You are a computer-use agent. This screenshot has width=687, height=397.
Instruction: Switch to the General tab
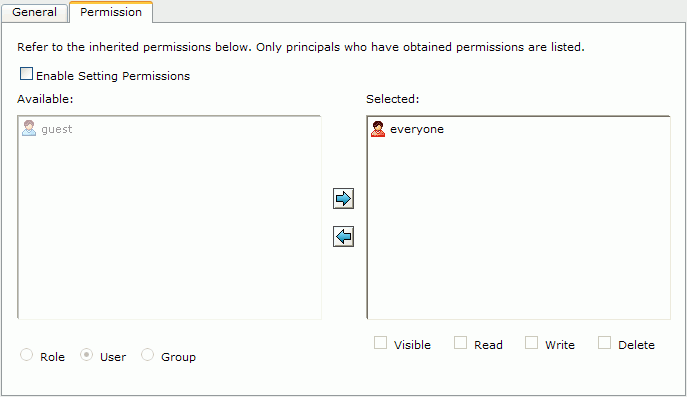click(x=35, y=12)
